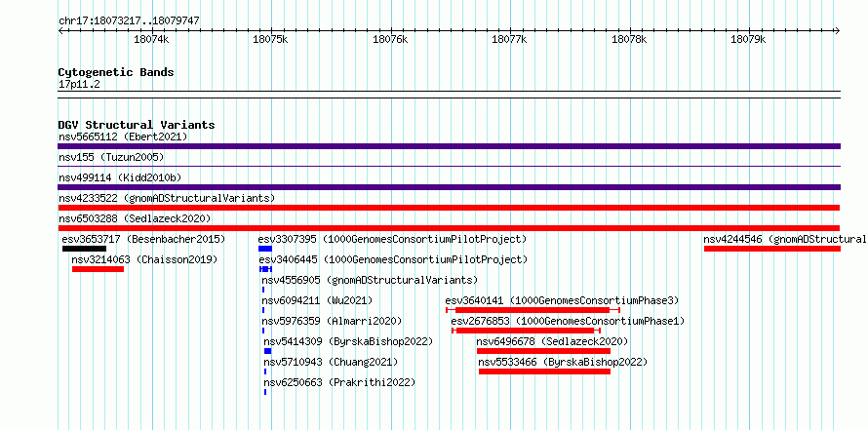Click the 18075k ruler tick label
Image resolution: width=868 pixels, height=430 pixels.
click(x=271, y=39)
